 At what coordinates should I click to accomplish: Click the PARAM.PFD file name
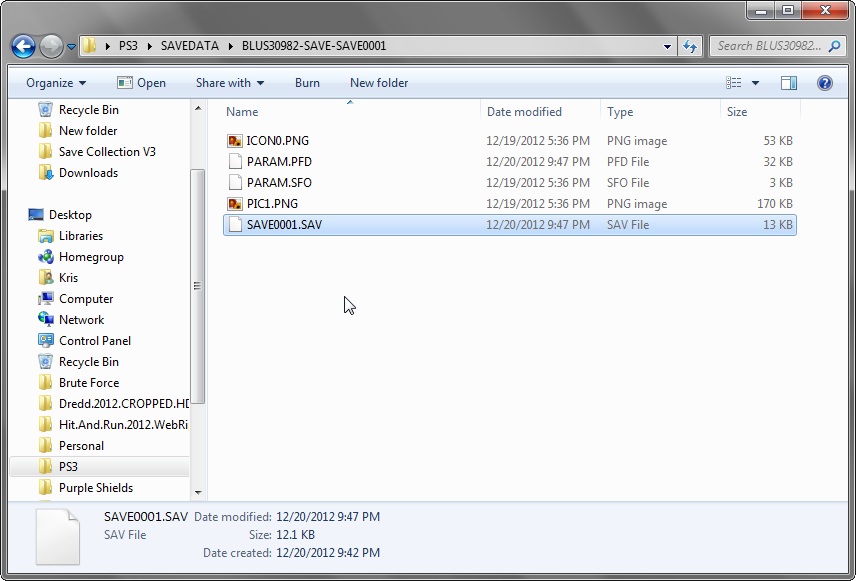[x=279, y=162]
